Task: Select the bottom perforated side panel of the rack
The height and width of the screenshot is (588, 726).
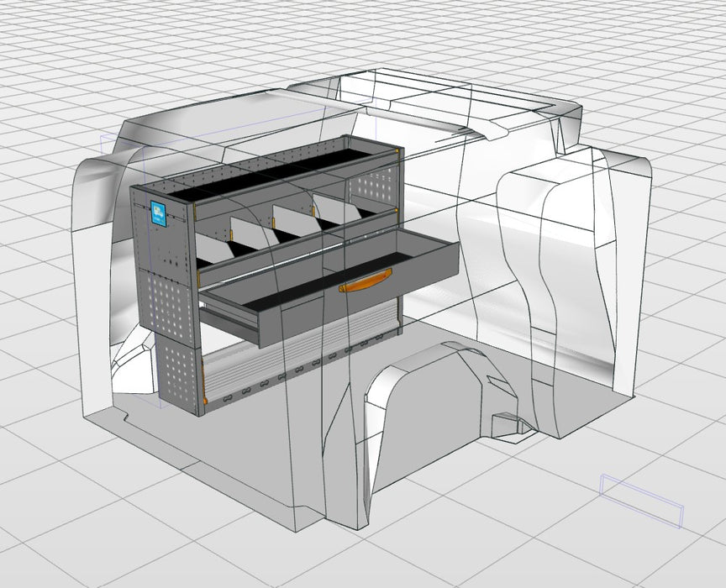Action: tap(180, 374)
